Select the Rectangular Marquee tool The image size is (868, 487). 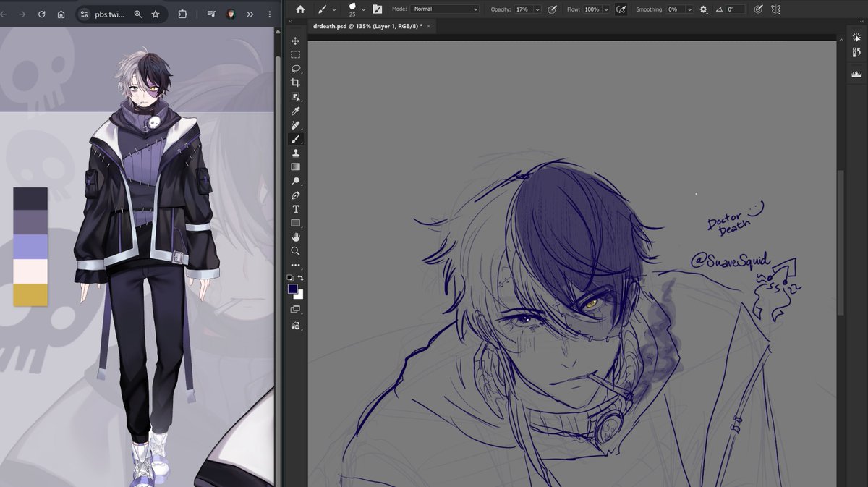click(x=295, y=54)
